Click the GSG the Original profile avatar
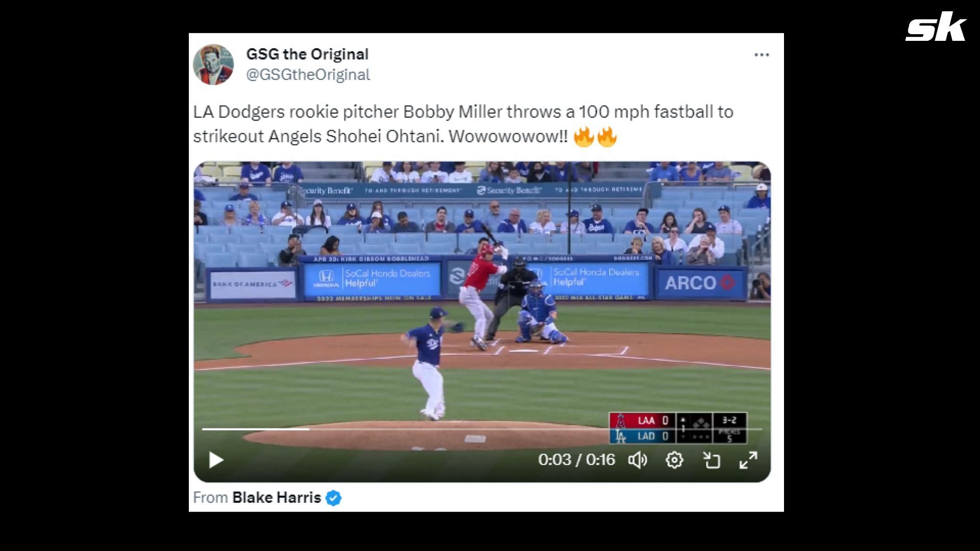The width and height of the screenshot is (980, 551). [213, 64]
